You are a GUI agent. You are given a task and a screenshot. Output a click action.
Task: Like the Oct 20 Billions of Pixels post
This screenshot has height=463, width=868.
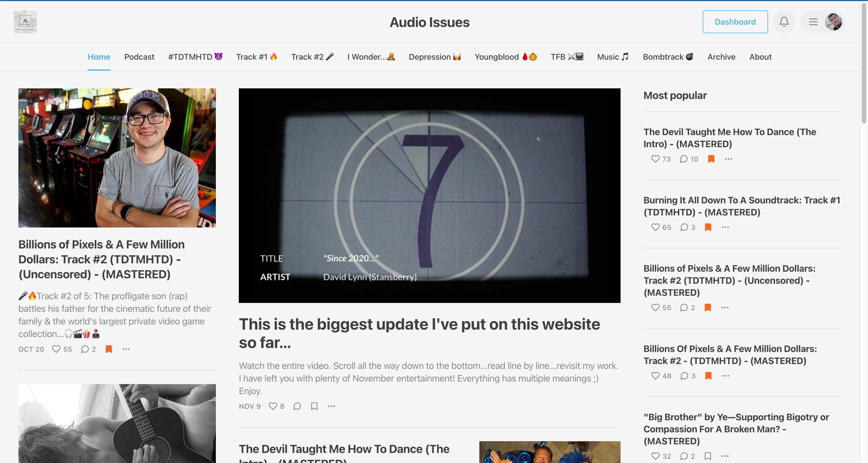(56, 349)
